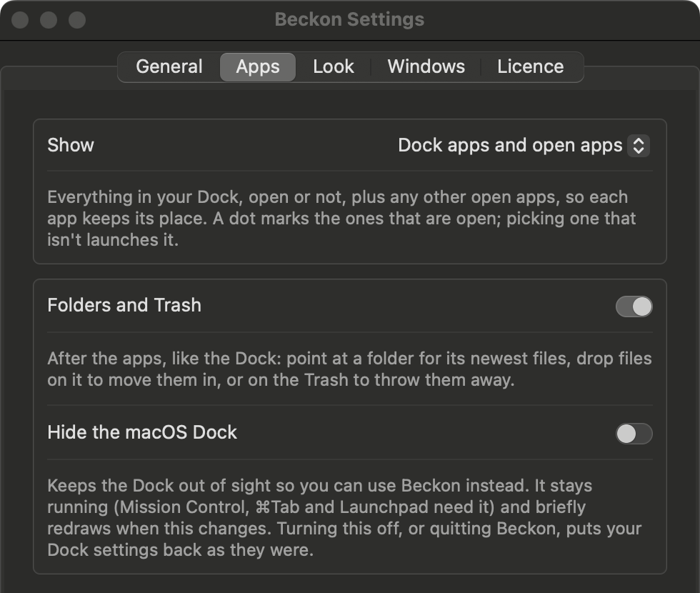Click the description starting 'After the apps'
The height and width of the screenshot is (593, 700).
(x=349, y=369)
